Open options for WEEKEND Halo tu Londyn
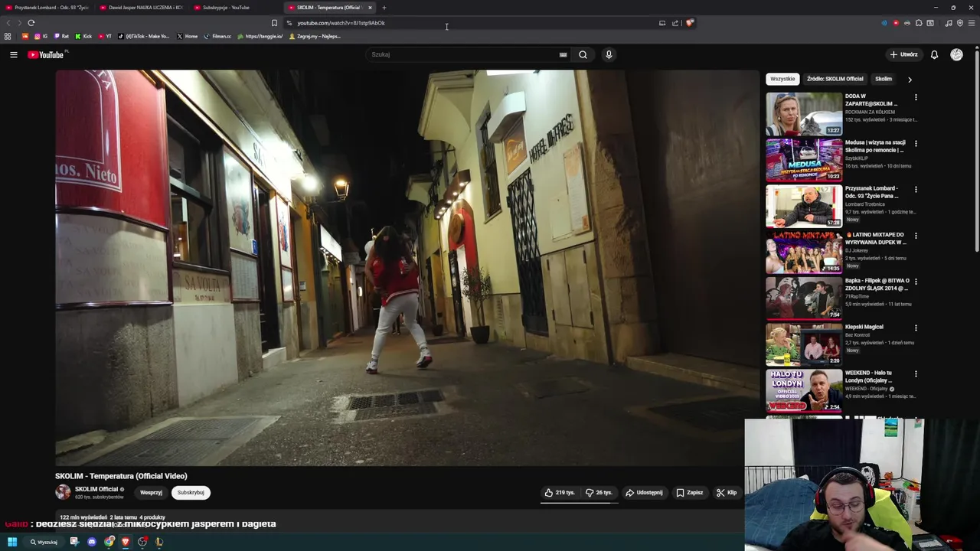The image size is (980, 551). click(x=916, y=373)
